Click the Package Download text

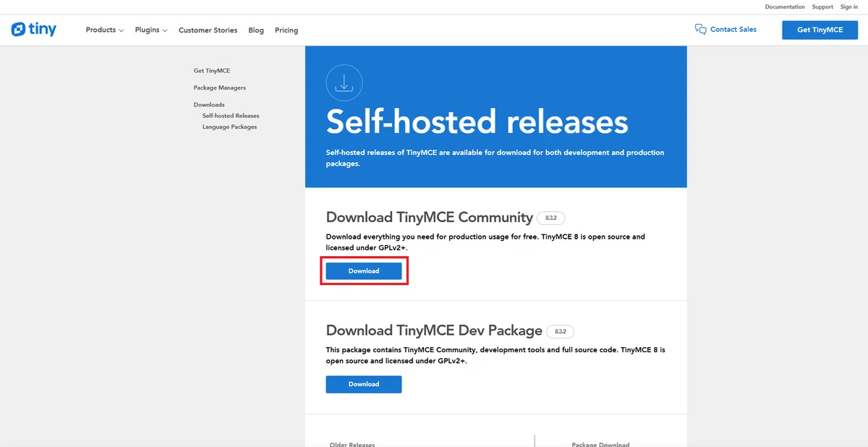(x=600, y=444)
